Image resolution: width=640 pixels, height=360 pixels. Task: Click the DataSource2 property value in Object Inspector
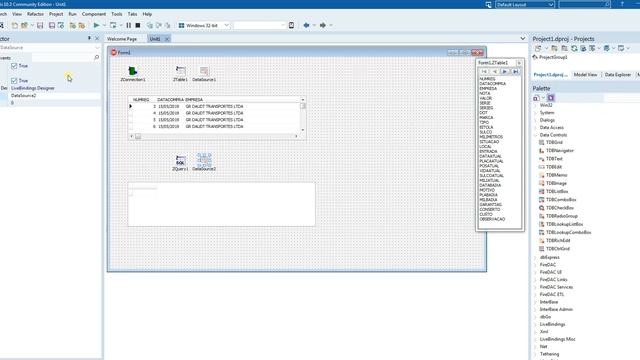coord(55,96)
